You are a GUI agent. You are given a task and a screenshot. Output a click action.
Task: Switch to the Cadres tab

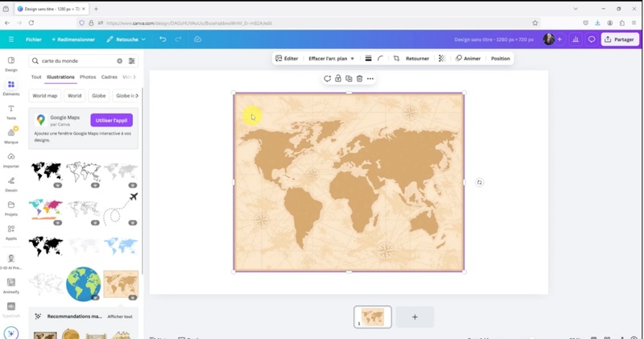[x=109, y=76]
